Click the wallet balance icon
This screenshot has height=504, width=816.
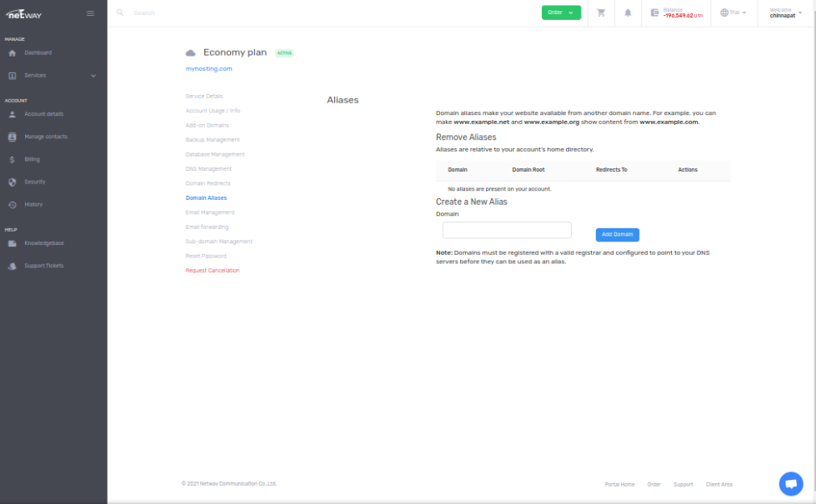point(655,12)
